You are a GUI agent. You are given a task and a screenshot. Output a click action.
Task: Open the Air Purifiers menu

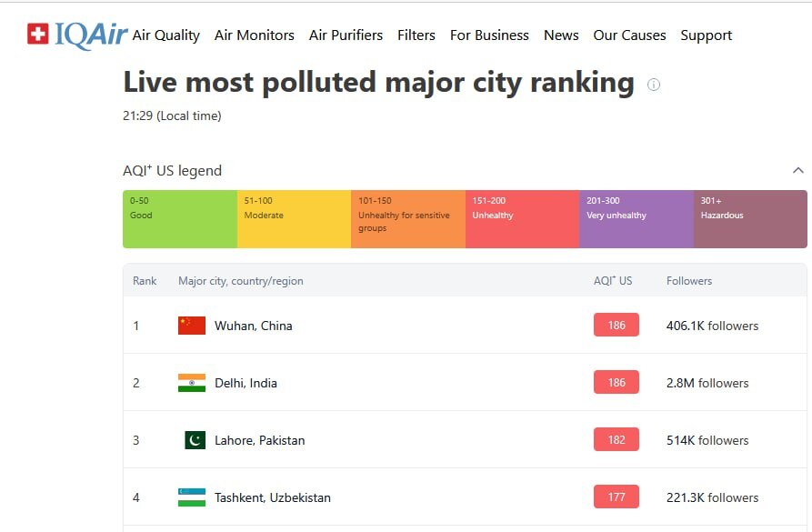click(346, 35)
